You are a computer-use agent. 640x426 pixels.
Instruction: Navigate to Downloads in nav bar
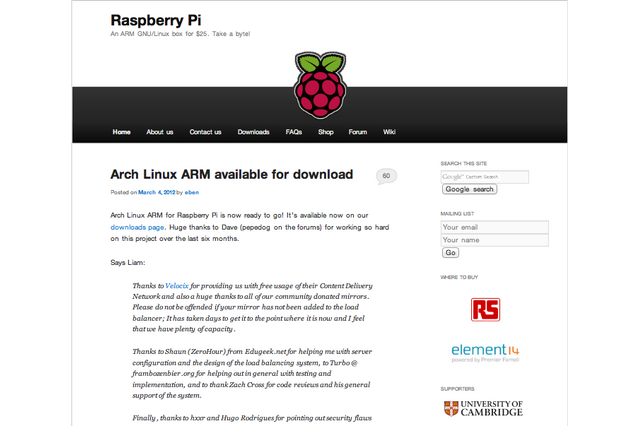(253, 132)
